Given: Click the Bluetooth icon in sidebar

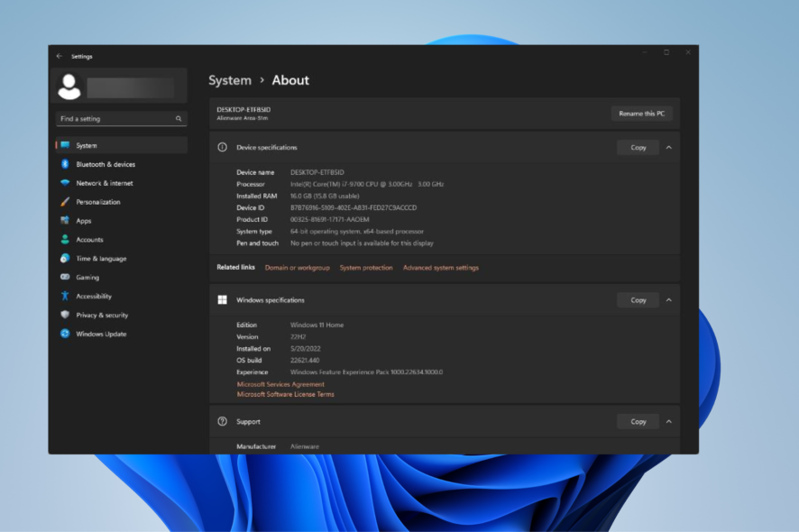Looking at the screenshot, I should tap(65, 164).
